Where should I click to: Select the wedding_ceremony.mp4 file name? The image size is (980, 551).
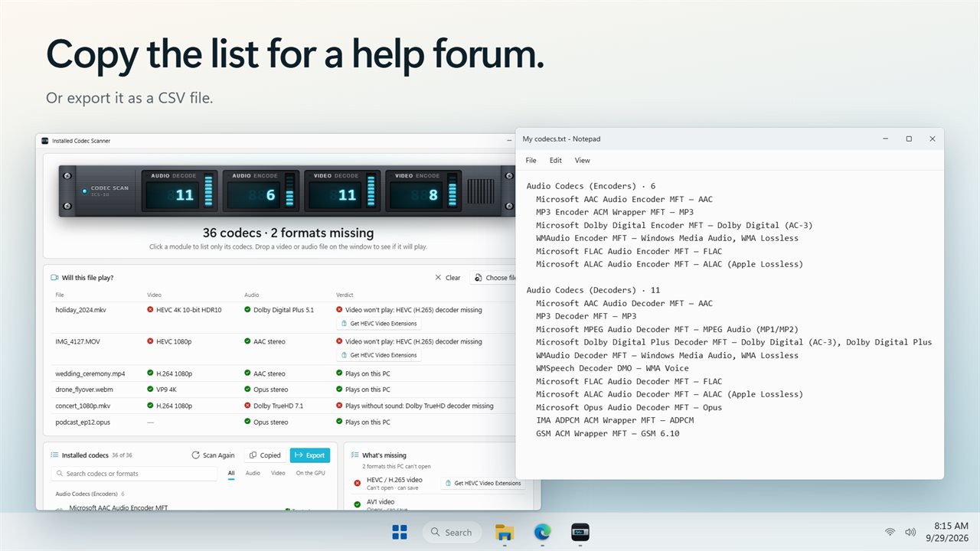[90, 373]
